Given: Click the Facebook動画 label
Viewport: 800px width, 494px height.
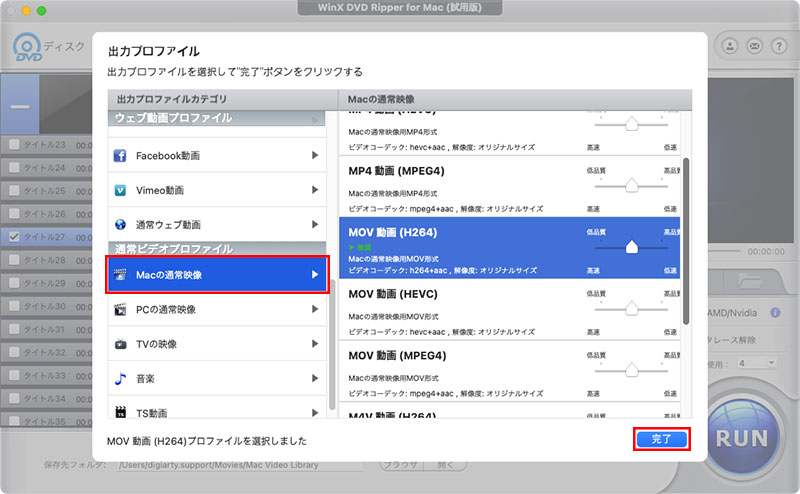Looking at the screenshot, I should [167, 156].
